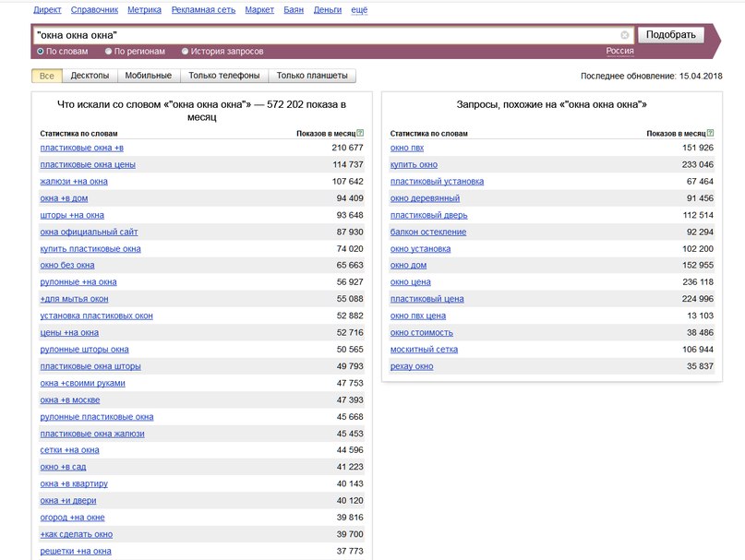
Task: Select the Все devices tab
Action: pyautogui.click(x=46, y=76)
